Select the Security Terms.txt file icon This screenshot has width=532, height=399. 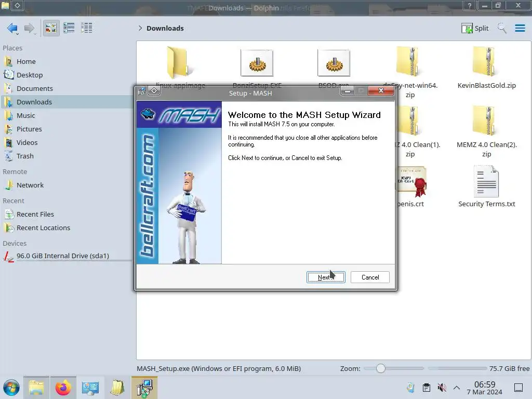[x=486, y=181]
